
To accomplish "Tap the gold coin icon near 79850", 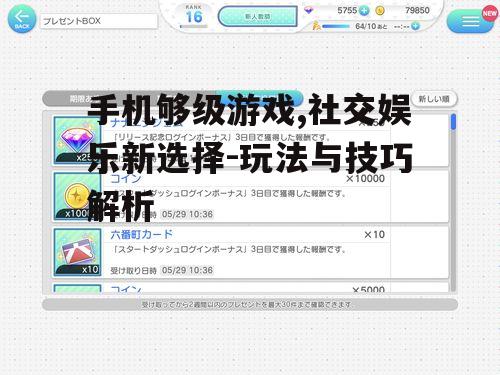I will (x=380, y=11).
